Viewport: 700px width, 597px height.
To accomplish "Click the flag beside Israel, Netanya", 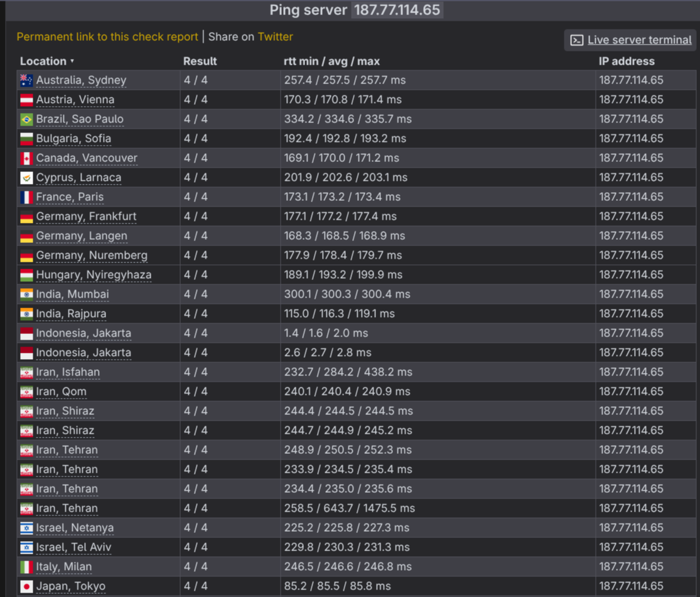I will pos(26,528).
